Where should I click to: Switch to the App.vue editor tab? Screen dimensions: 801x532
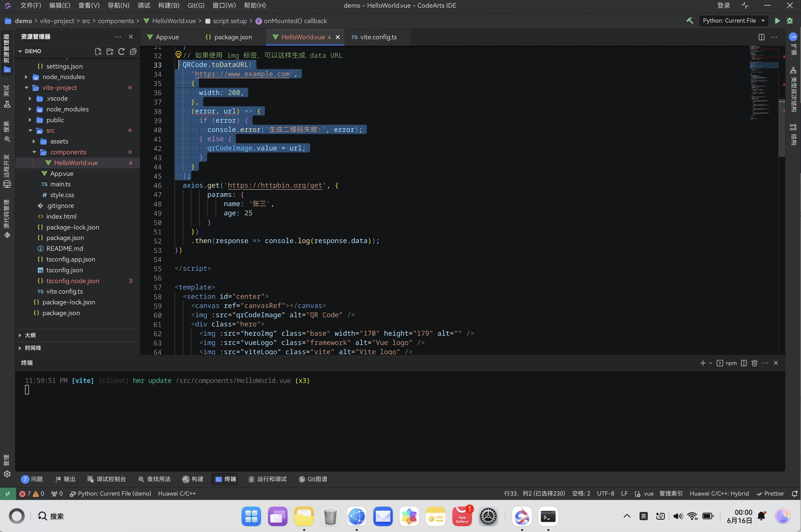point(168,37)
